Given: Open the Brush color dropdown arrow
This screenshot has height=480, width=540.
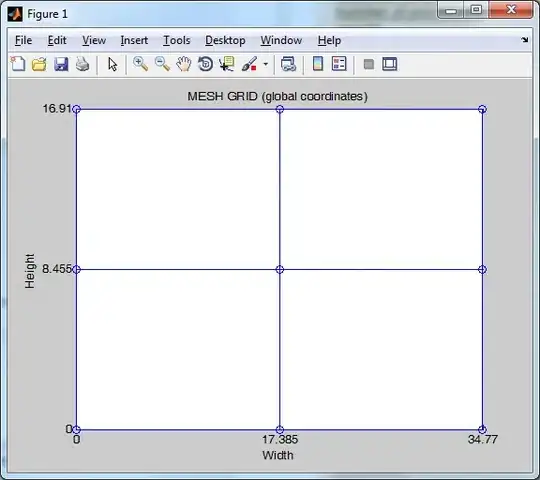Looking at the screenshot, I should click(x=266, y=64).
